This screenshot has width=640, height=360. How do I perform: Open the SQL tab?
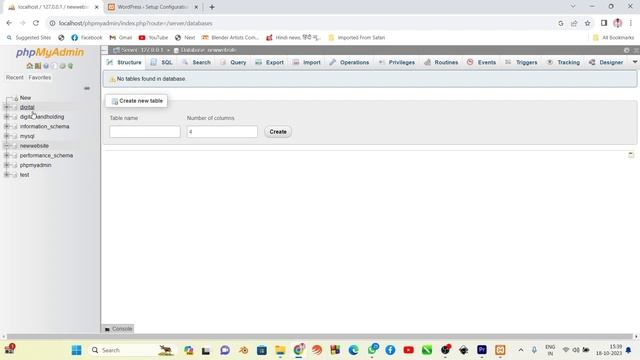(x=162, y=62)
